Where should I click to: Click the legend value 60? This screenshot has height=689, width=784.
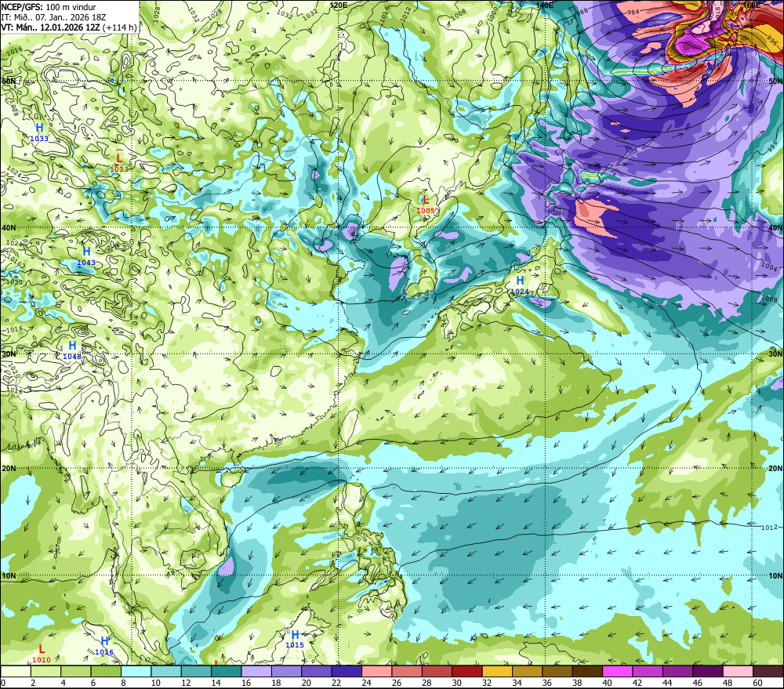[757, 683]
